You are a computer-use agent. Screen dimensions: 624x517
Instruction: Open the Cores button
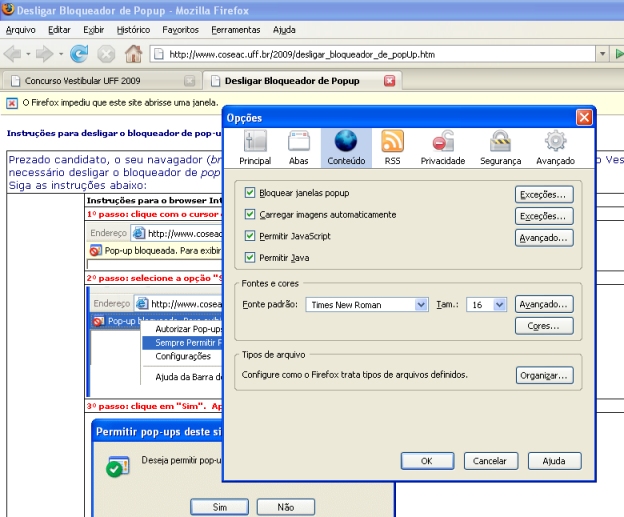point(544,326)
